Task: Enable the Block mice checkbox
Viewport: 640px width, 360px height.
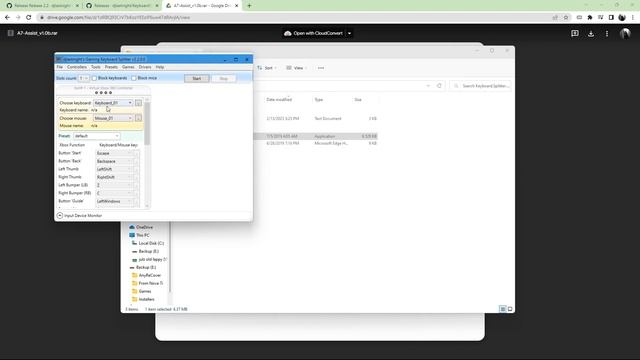Action: [133, 78]
